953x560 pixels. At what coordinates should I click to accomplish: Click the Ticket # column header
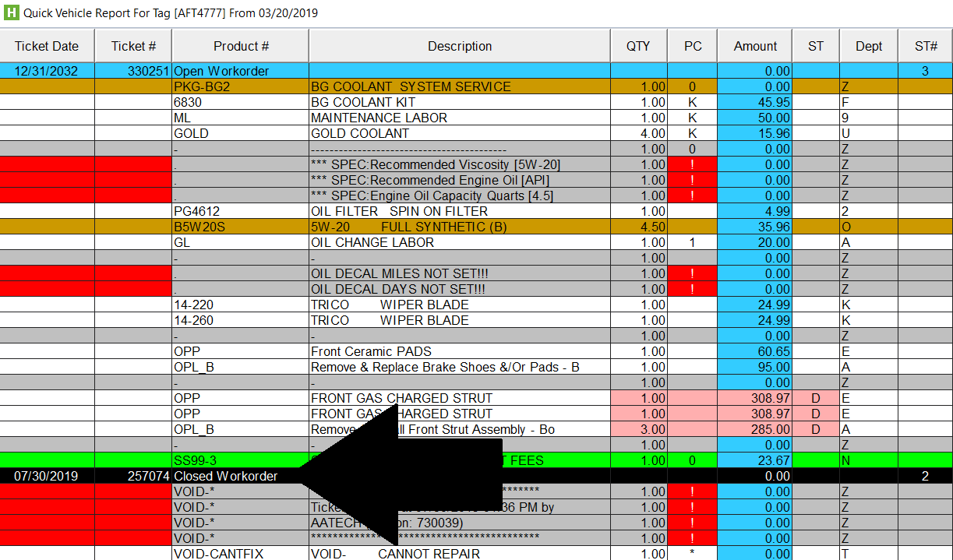133,46
